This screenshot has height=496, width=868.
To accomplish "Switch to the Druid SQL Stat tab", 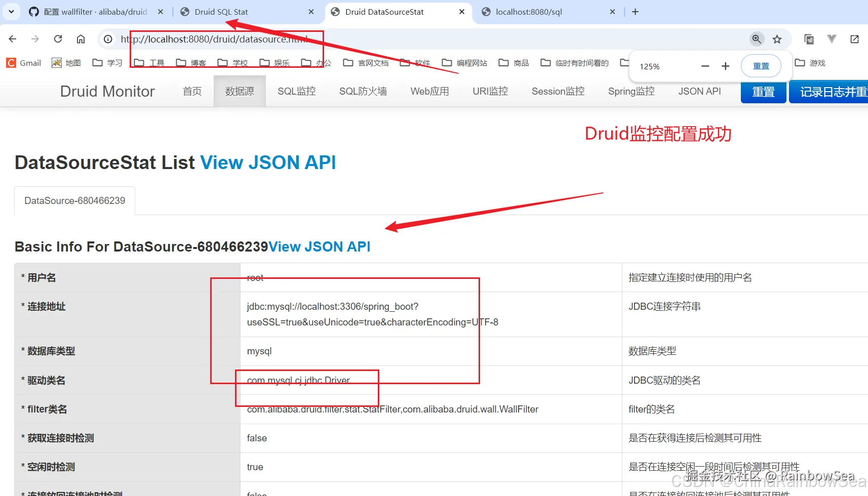I will point(221,12).
